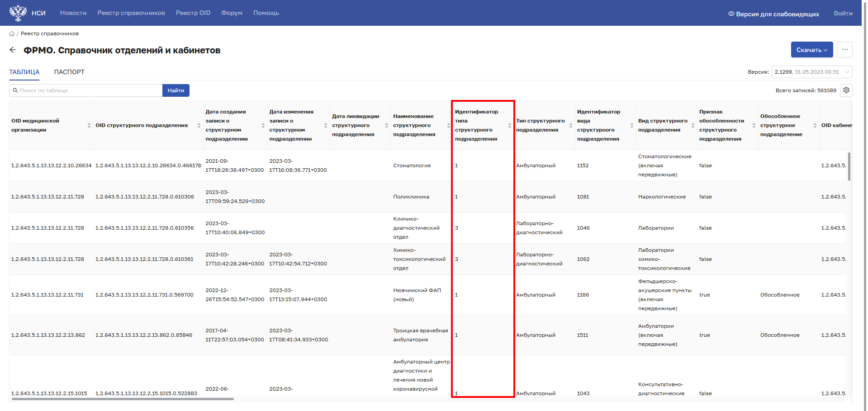Sort by Тип структурного подразделения column
This screenshot has height=411, width=868.
click(x=571, y=126)
